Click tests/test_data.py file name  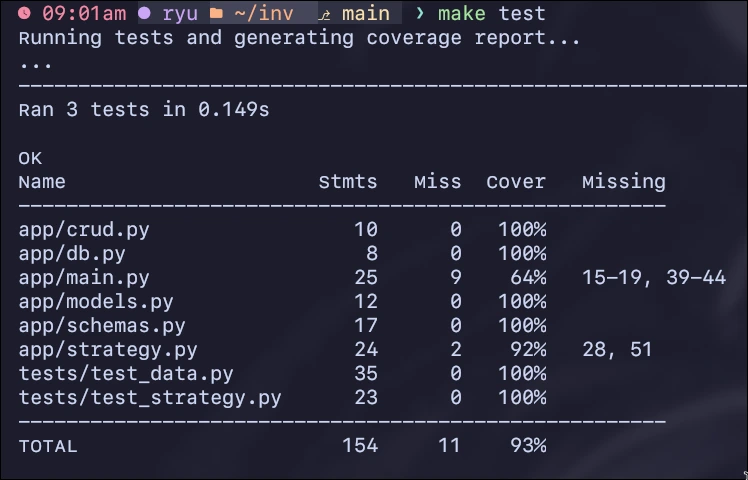126,374
